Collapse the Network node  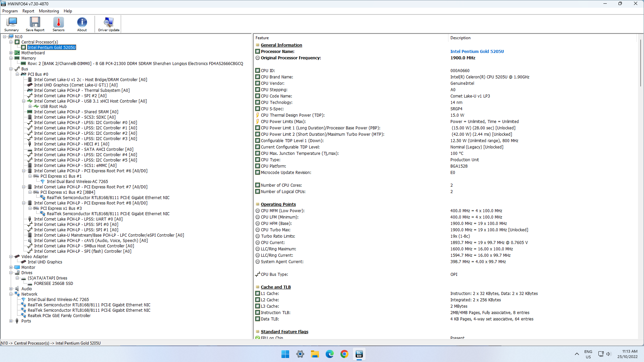[11, 294]
